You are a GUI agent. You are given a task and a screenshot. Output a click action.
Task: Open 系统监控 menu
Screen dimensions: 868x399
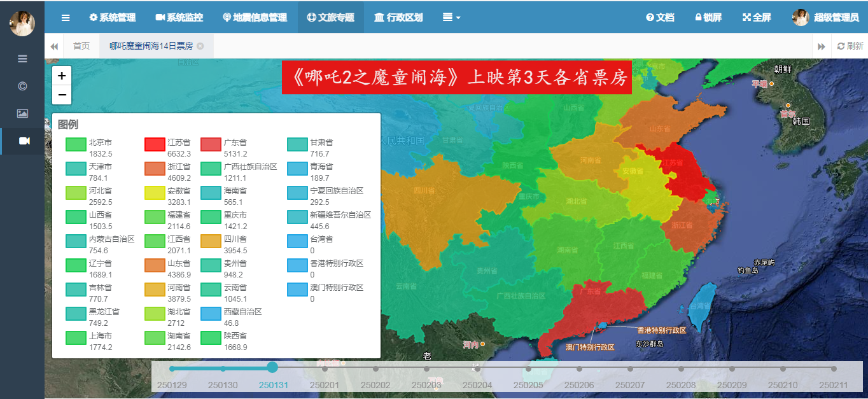click(x=179, y=18)
